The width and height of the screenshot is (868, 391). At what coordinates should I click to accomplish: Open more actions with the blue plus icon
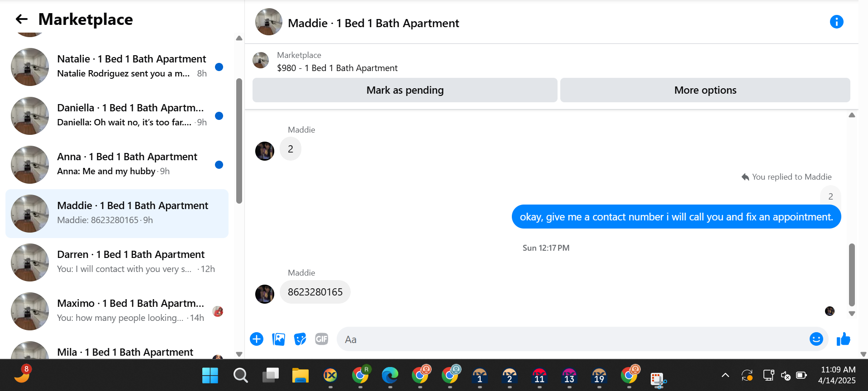coord(257,339)
